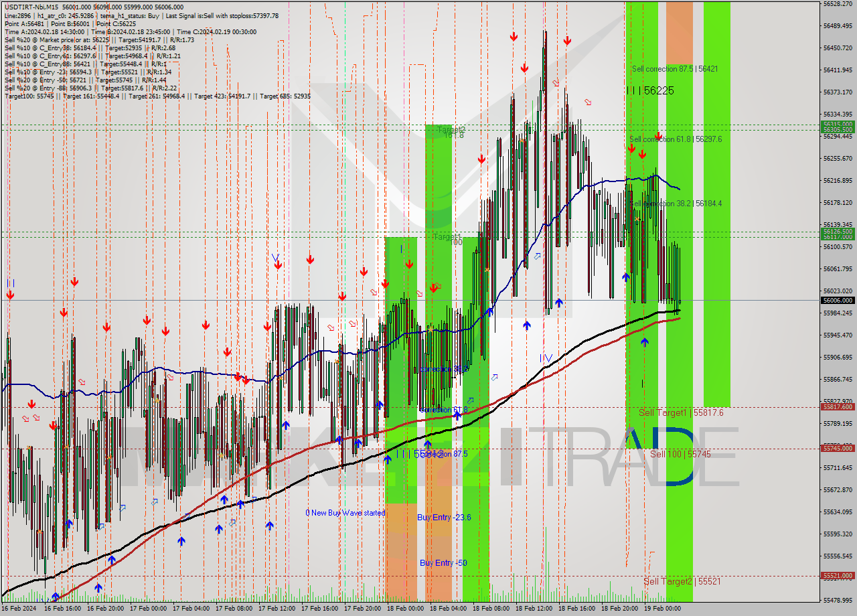Select the '17 Feb 08:00' time label
Viewport: 857px width, 616px height.
[234, 609]
